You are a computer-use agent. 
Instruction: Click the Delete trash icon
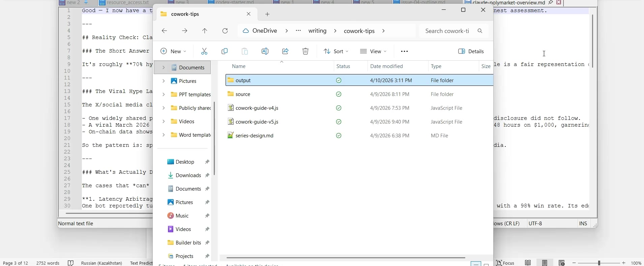click(306, 51)
